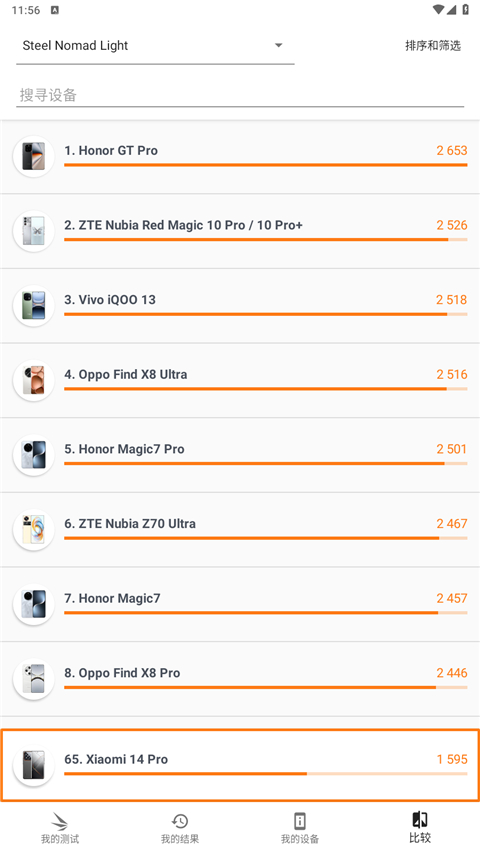Open the 我的测试 tab icon
Viewport: 480px width, 853px height.
(x=60, y=821)
